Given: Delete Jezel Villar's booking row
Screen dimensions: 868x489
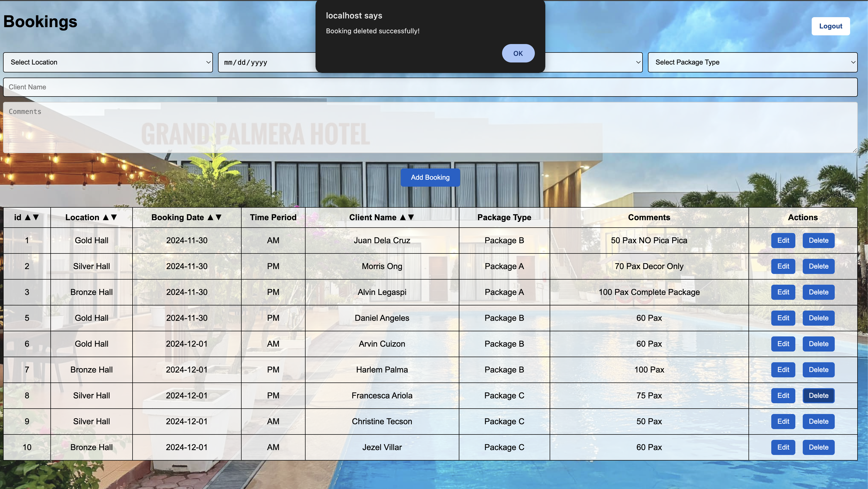Looking at the screenshot, I should (x=818, y=447).
